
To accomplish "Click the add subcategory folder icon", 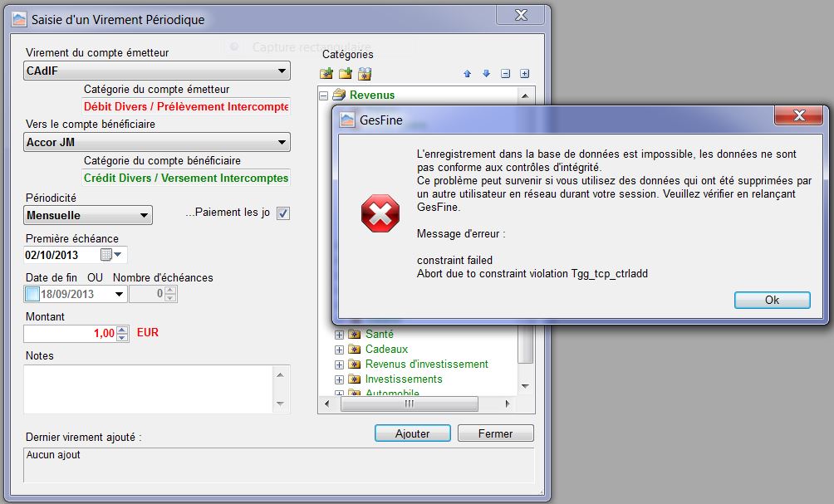I will (346, 74).
